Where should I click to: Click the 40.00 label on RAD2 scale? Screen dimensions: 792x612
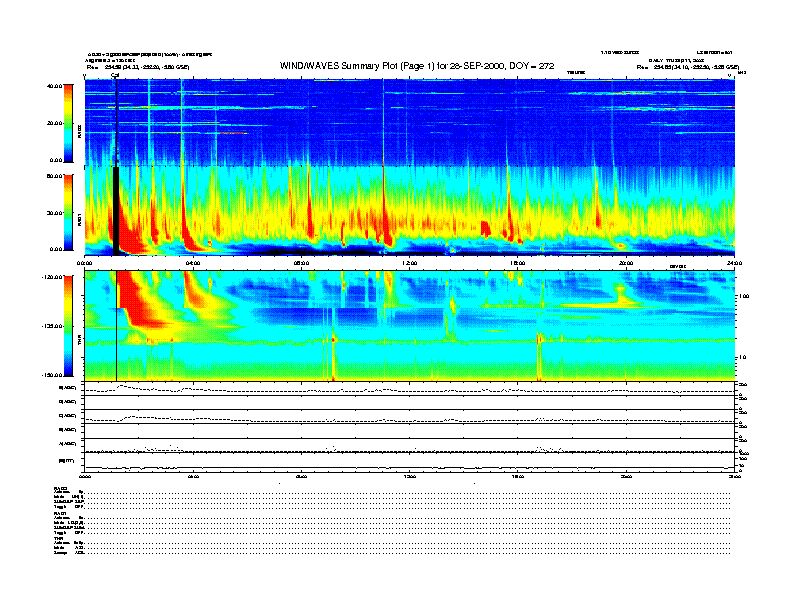(x=54, y=86)
